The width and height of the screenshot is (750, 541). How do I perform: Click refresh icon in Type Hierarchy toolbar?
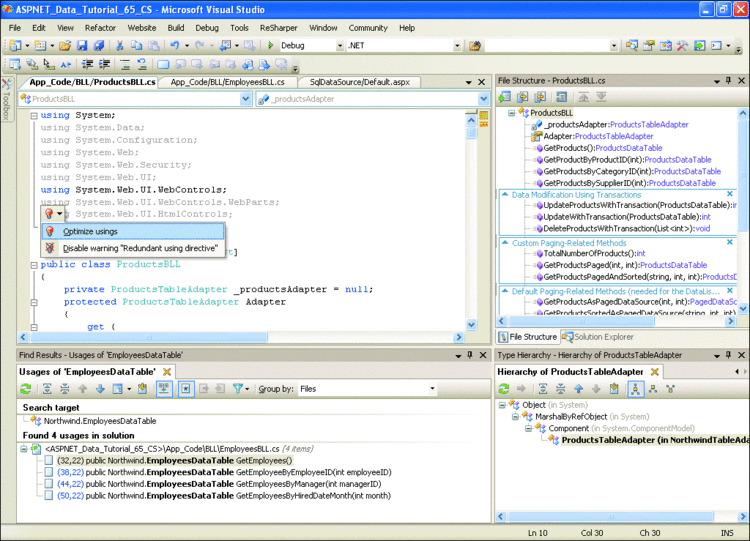(x=504, y=389)
